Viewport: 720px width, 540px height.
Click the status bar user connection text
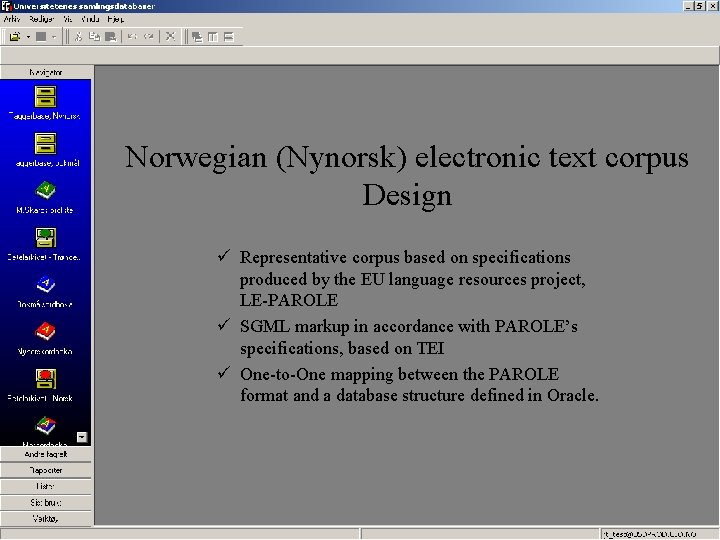[649, 534]
